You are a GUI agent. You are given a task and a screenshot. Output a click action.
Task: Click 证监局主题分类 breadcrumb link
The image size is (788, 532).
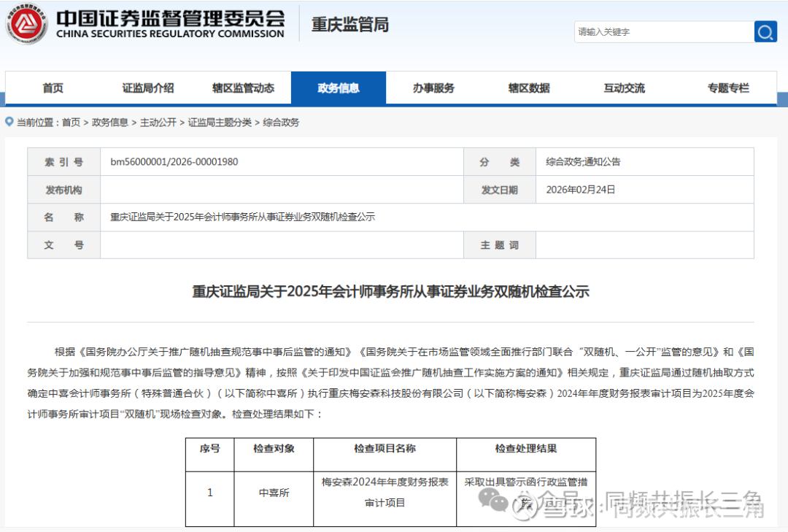[220, 123]
